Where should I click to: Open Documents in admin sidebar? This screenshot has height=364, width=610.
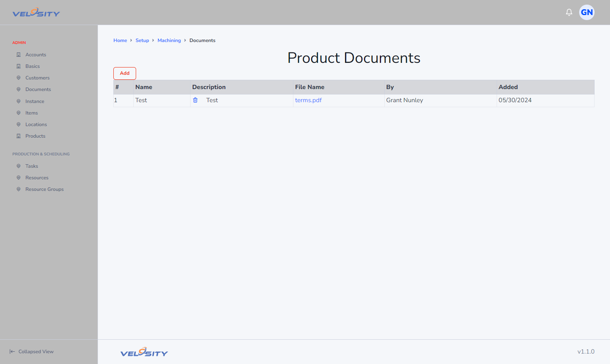[38, 89]
